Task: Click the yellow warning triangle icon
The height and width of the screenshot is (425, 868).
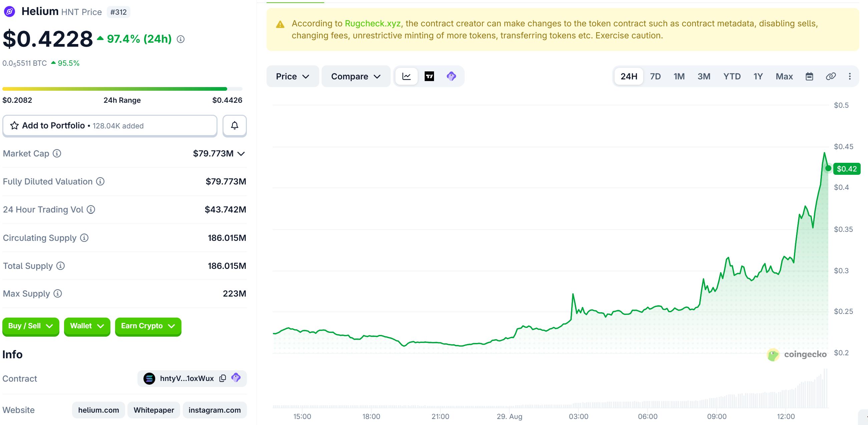Action: [280, 24]
